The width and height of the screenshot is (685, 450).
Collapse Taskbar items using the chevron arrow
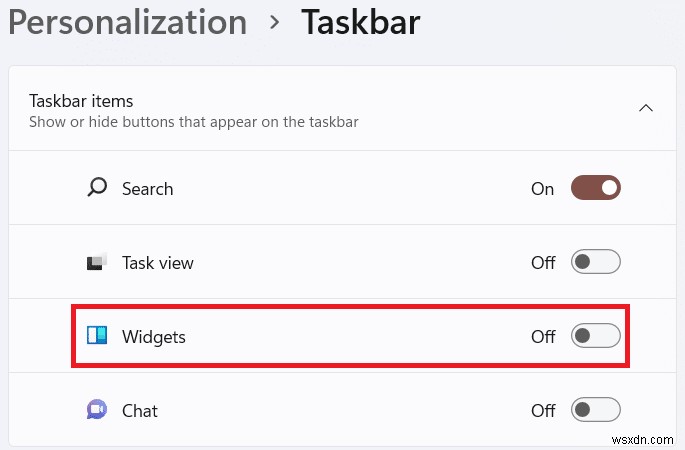646,108
